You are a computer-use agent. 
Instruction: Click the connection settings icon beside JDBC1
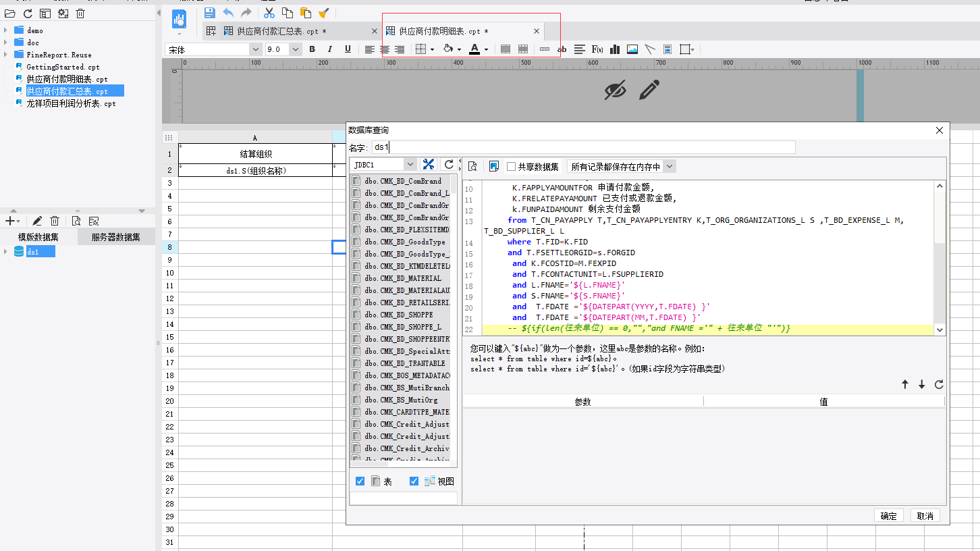click(x=429, y=164)
